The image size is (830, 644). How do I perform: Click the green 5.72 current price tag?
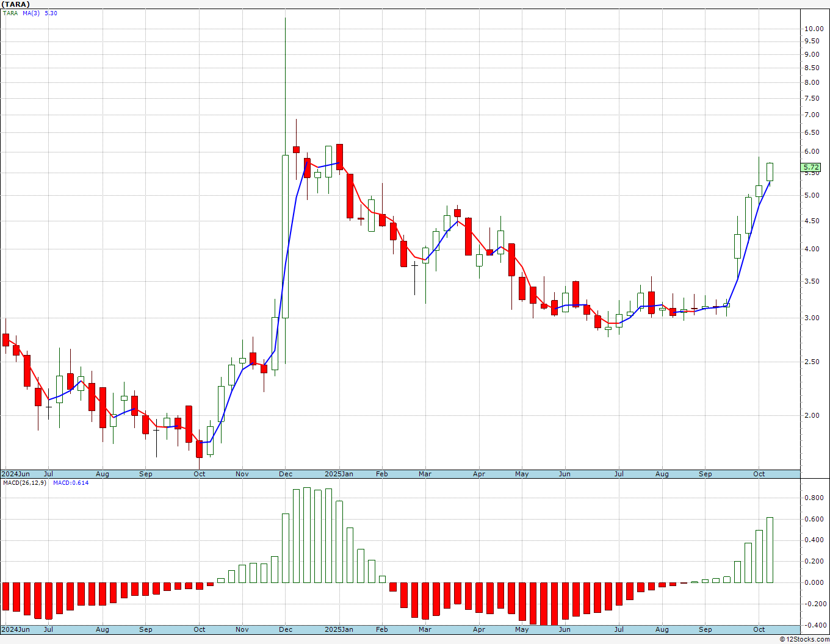(811, 167)
